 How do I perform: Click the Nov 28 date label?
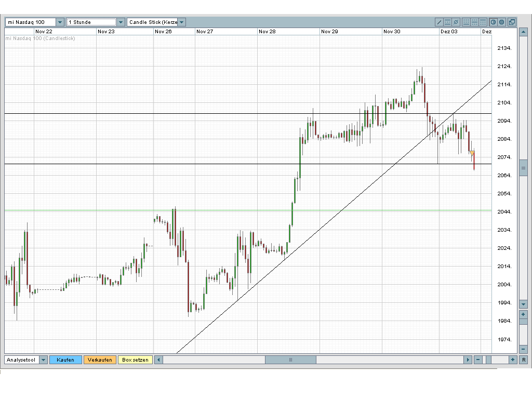pyautogui.click(x=268, y=31)
